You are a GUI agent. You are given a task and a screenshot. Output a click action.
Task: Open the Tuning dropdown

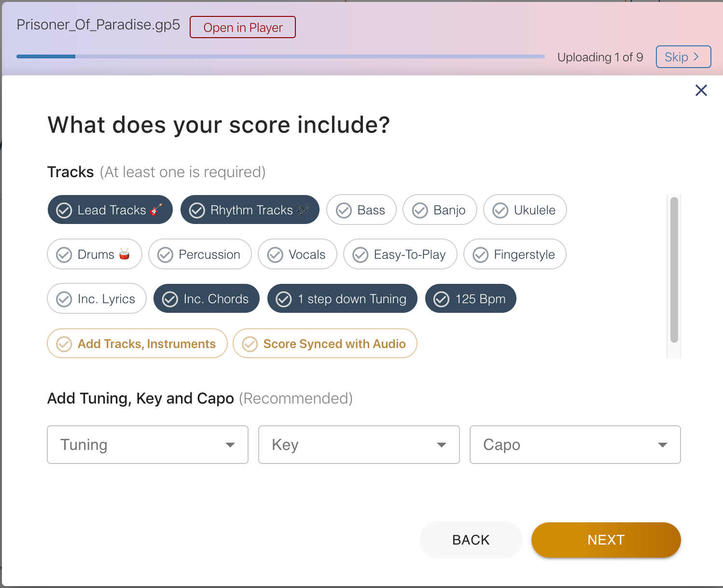click(x=148, y=445)
